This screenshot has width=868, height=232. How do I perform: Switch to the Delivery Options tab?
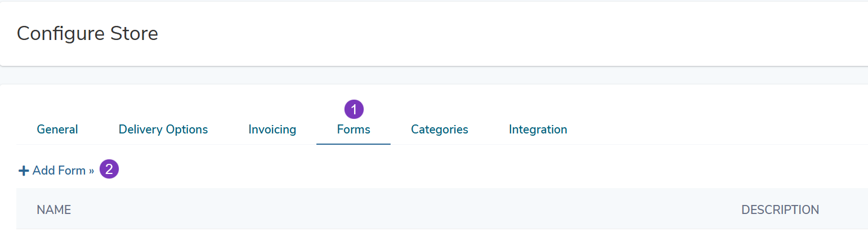[x=163, y=130]
